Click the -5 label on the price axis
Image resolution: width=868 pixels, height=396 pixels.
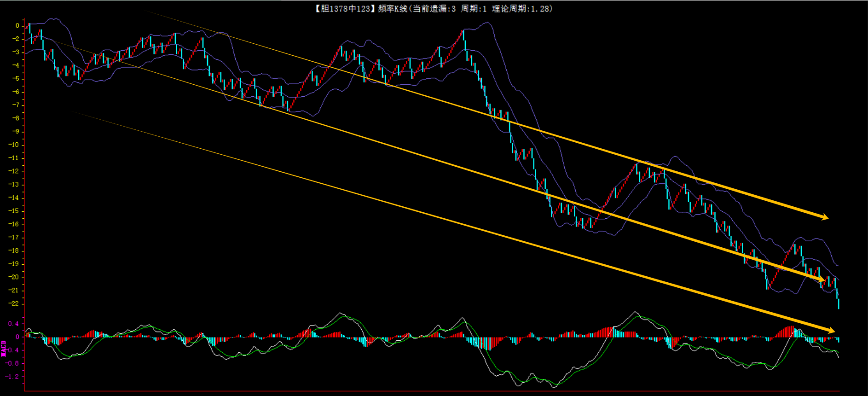[16, 78]
